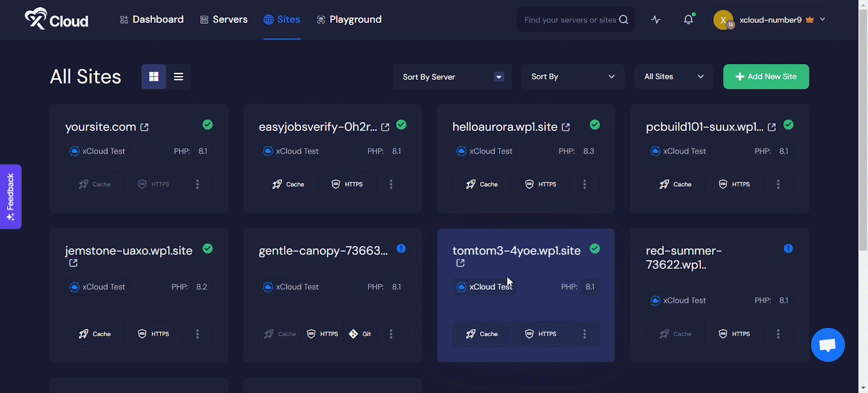868x393 pixels.
Task: Open the Sort By dropdown
Action: pos(573,77)
